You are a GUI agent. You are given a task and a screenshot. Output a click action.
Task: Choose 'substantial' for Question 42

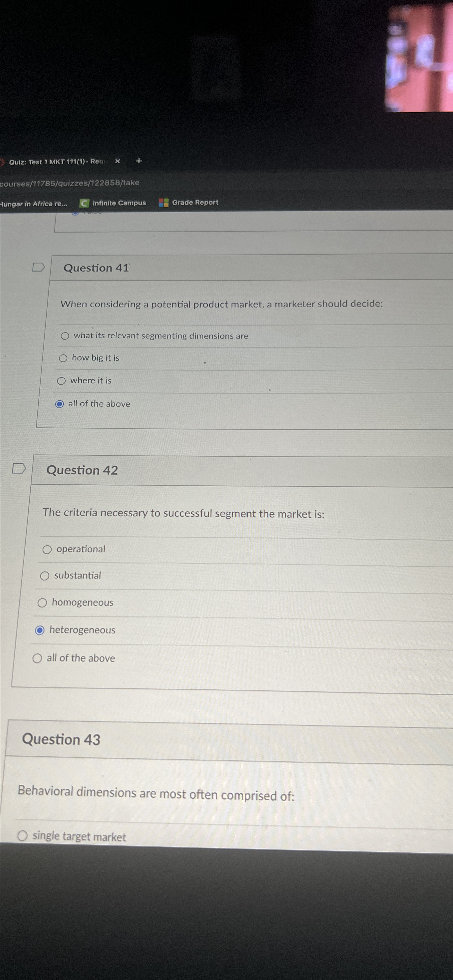(44, 576)
